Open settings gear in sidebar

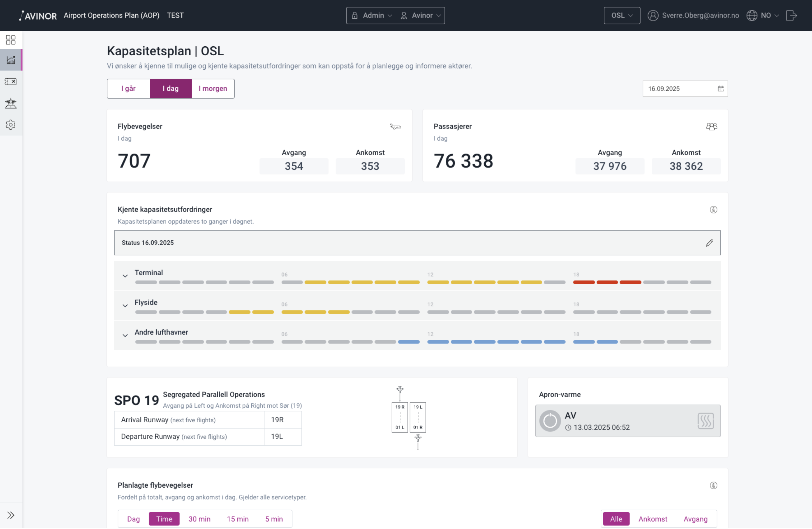(x=11, y=125)
